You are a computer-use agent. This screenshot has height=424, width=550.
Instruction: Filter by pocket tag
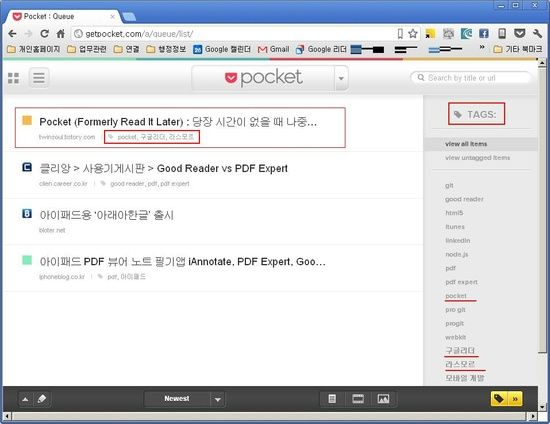point(456,296)
